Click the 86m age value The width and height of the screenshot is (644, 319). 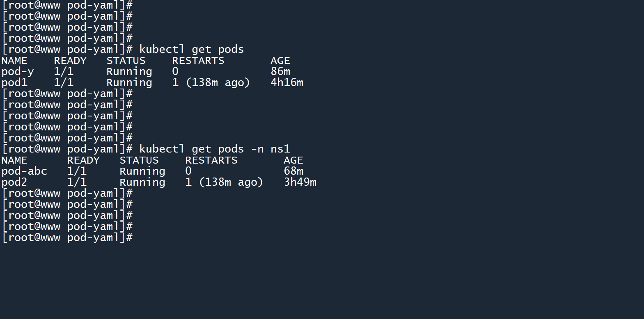coord(280,72)
